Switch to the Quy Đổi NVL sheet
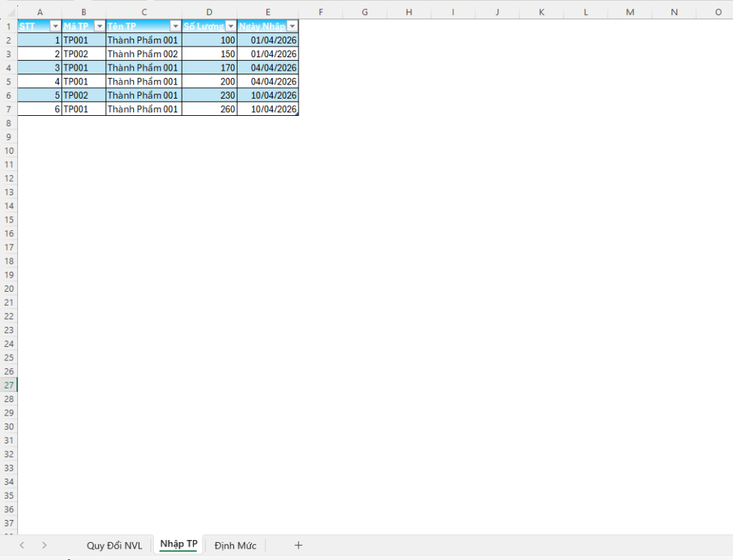Image resolution: width=733 pixels, height=560 pixels. coord(115,545)
